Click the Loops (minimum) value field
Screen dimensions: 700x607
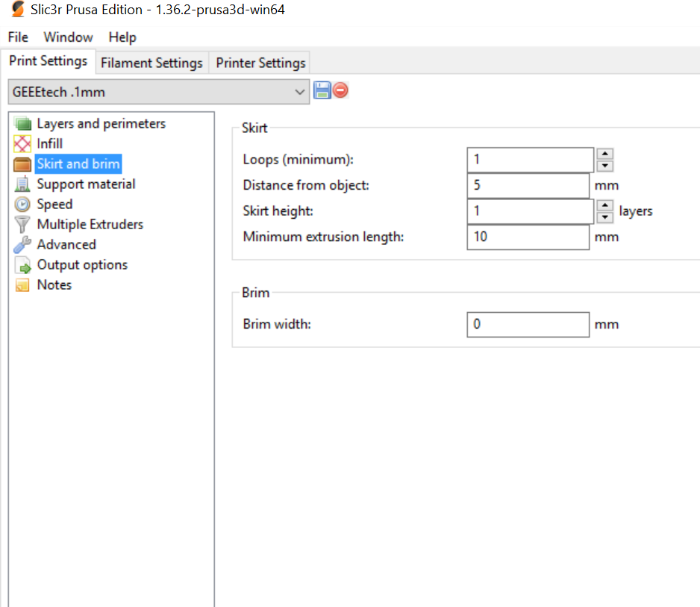tap(531, 160)
